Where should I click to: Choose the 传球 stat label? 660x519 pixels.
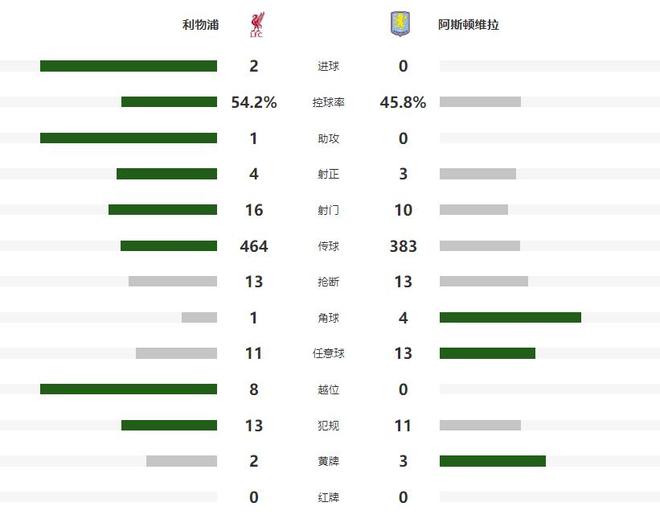[327, 246]
